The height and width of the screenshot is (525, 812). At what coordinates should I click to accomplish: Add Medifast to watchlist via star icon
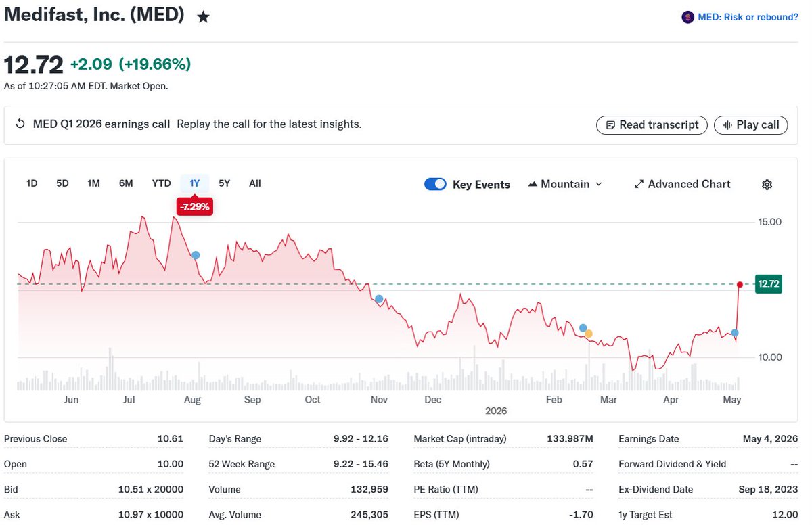pos(203,17)
